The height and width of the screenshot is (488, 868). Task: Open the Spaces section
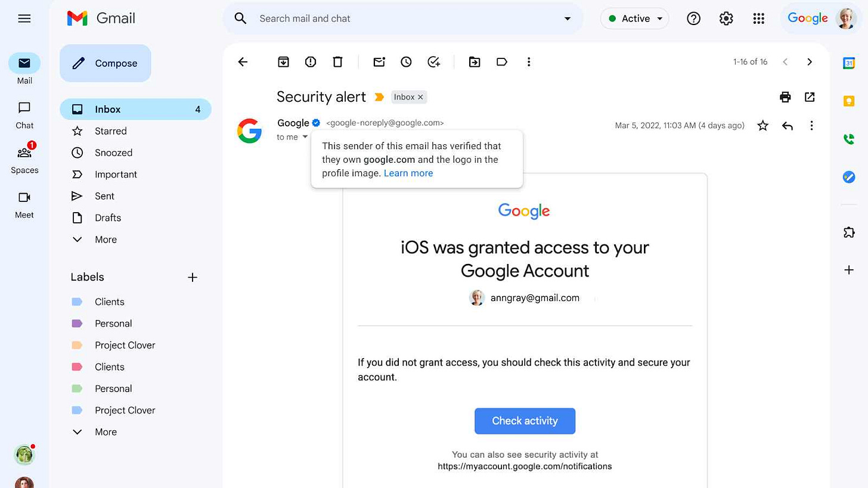click(x=24, y=159)
